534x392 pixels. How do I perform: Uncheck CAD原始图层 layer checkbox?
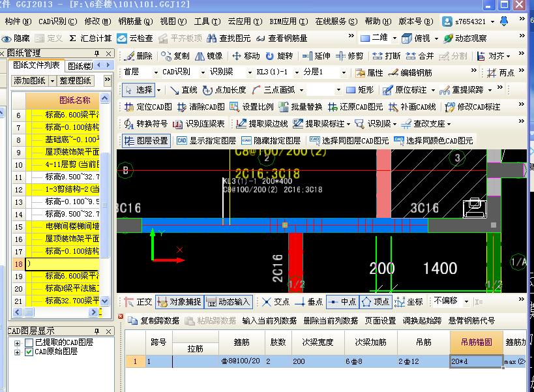click(29, 352)
